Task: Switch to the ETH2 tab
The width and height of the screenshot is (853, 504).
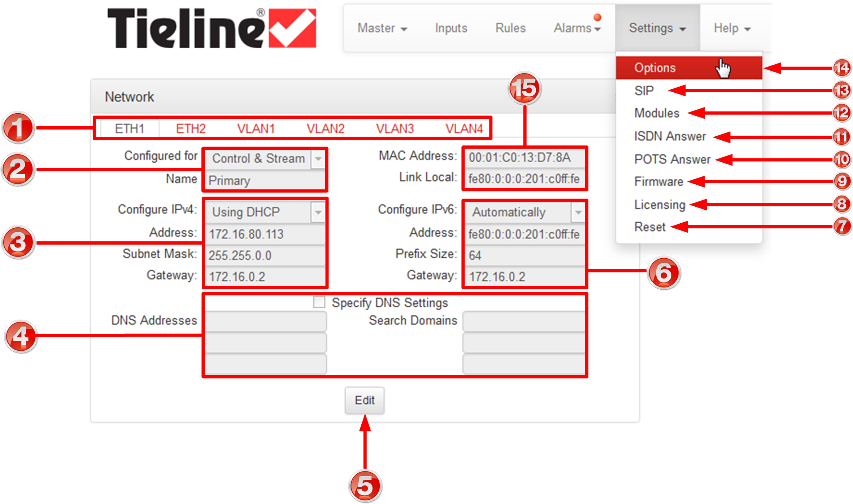Action: point(191,128)
